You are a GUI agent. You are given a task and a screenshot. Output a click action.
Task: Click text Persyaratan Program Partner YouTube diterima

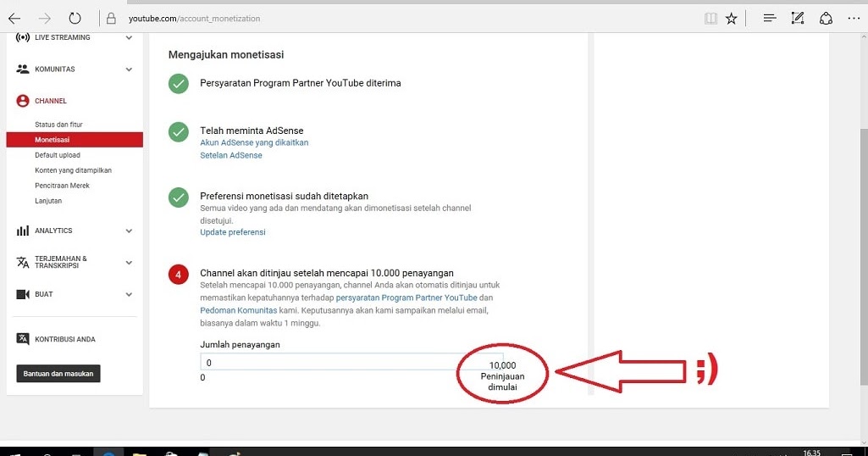pos(300,83)
